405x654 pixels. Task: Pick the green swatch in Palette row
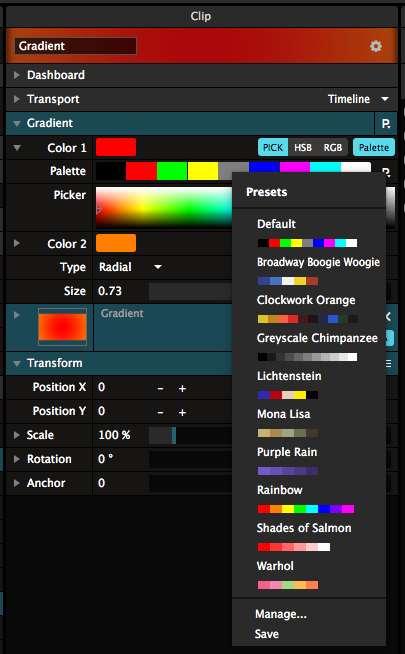(x=172, y=171)
